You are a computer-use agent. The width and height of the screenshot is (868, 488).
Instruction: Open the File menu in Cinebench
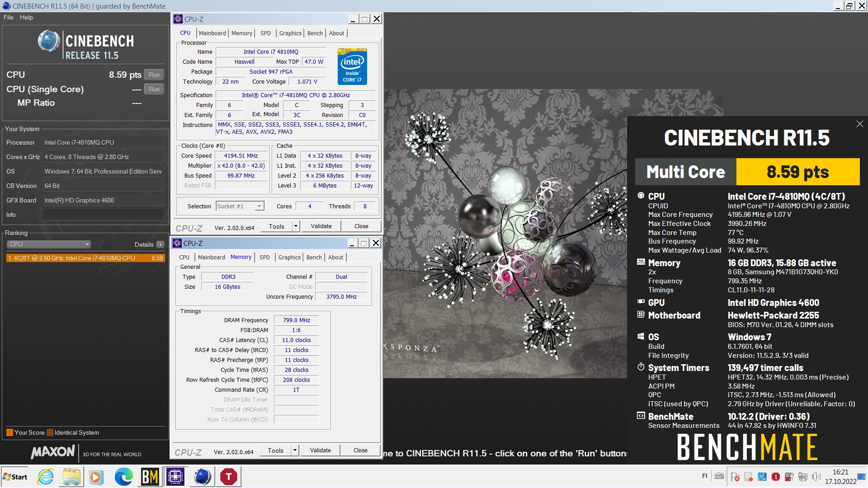point(9,17)
